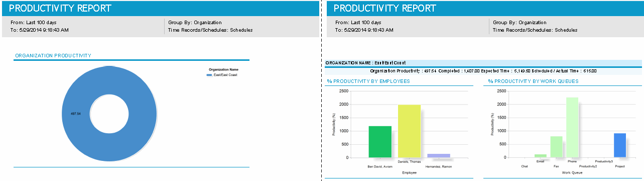Image resolution: width=644 pixels, height=181 pixels.
Task: Select the % PRODUCTIVITY BY WORK QUEUES heading
Action: (x=534, y=81)
